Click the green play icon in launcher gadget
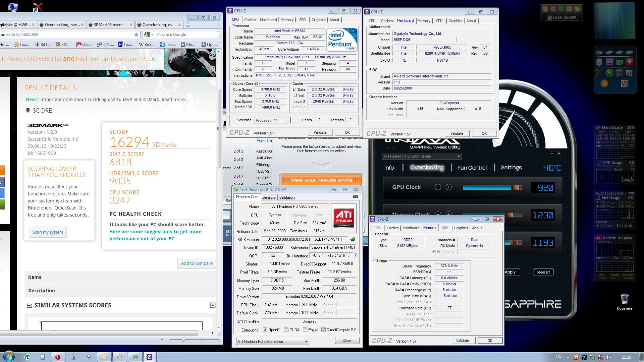This screenshot has height=362, width=644. click(609, 72)
